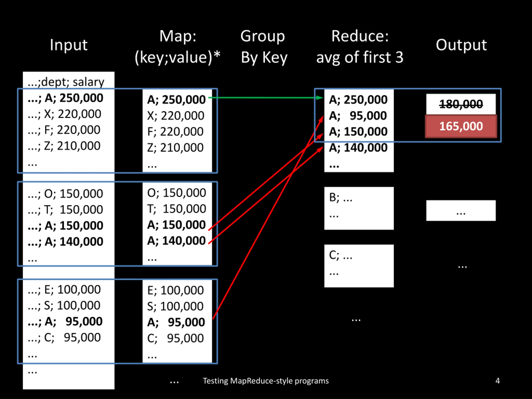Click Map output pair "S; 100,000"
Screen dimensions: 532x399
click(x=175, y=306)
